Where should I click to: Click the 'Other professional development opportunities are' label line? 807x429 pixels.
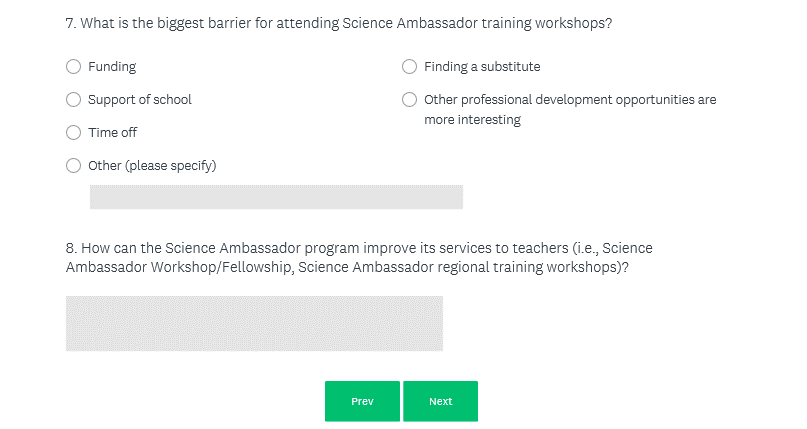click(x=570, y=100)
